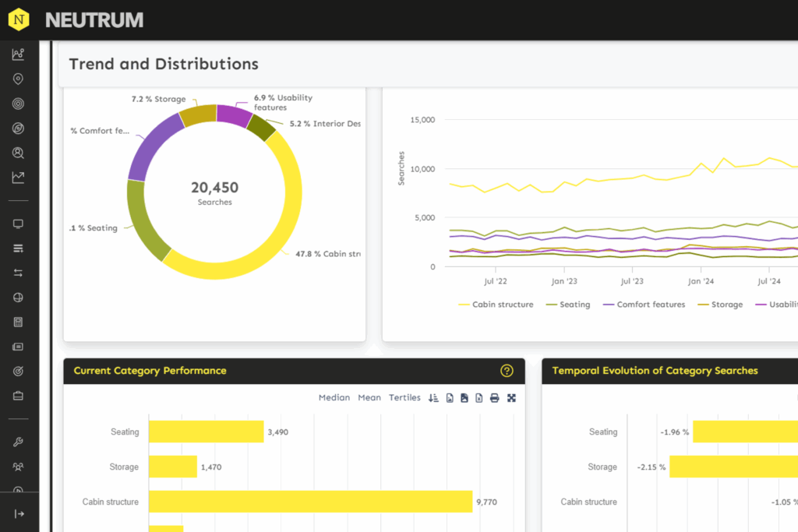Click the monitor screen sidebar icon

pos(18,224)
